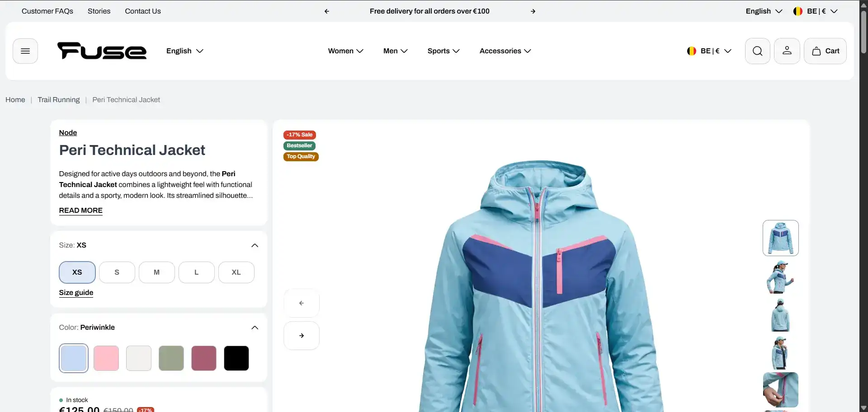Open the user account icon
The width and height of the screenshot is (868, 412).
(x=787, y=51)
